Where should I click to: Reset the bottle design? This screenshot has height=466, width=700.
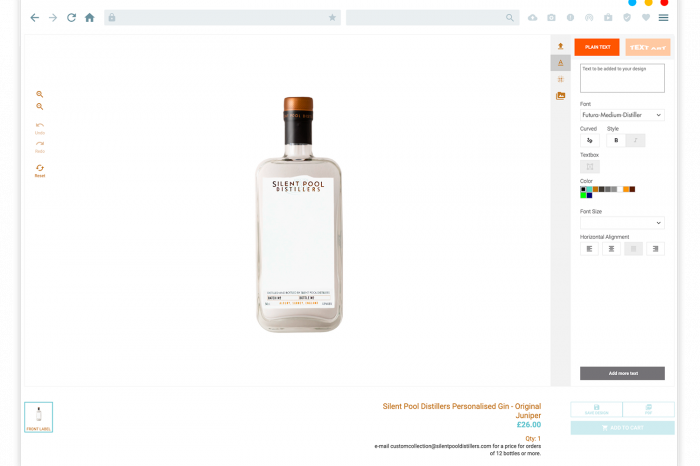[x=40, y=171]
